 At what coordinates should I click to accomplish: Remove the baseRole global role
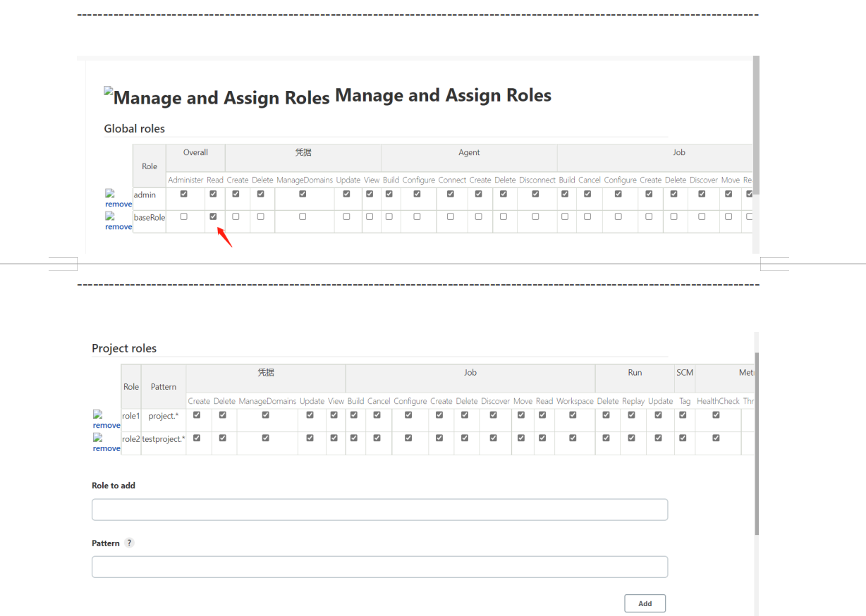tap(118, 227)
